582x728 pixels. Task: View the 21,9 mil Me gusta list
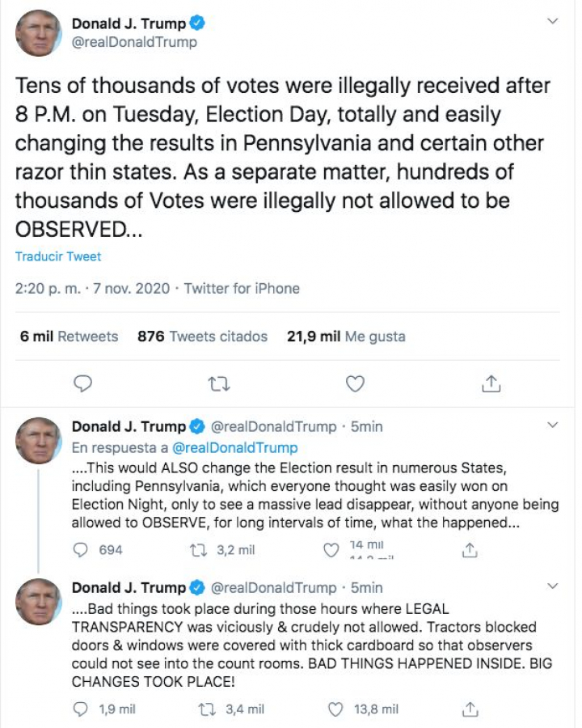(346, 336)
